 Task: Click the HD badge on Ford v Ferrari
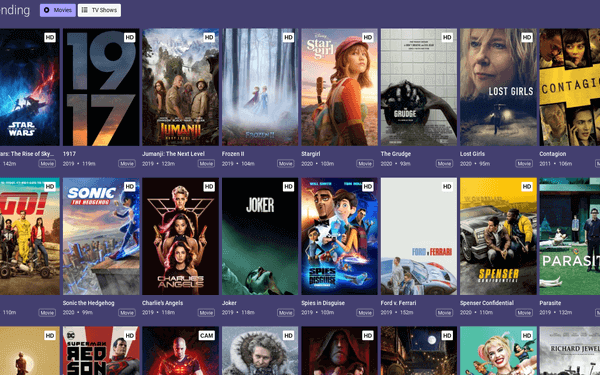(x=447, y=187)
